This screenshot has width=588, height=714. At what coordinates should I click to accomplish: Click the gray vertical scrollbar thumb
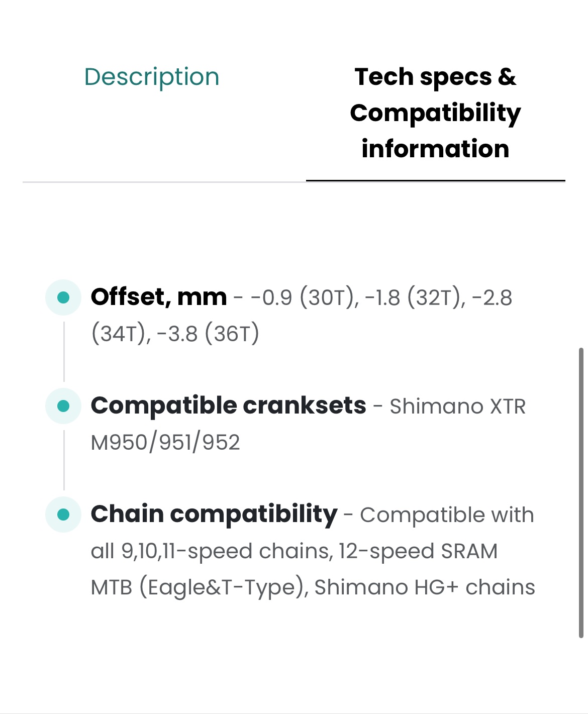tap(581, 493)
